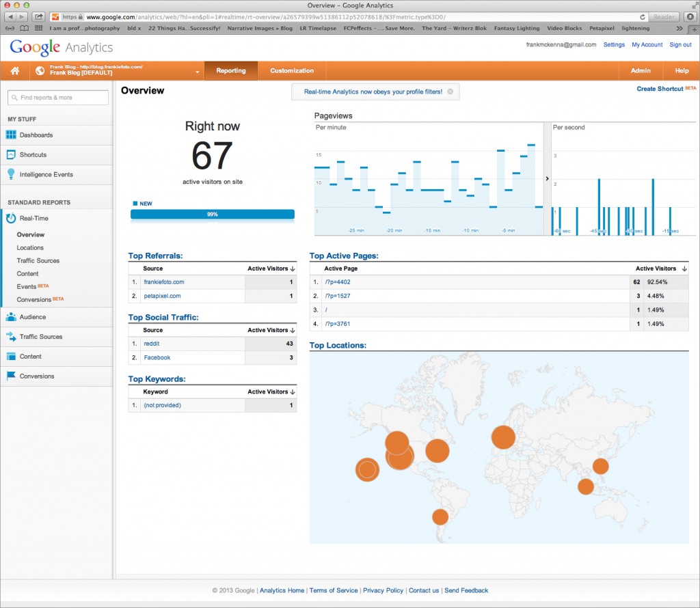Open the Facebook social source
The height and width of the screenshot is (608, 700).
coord(157,357)
